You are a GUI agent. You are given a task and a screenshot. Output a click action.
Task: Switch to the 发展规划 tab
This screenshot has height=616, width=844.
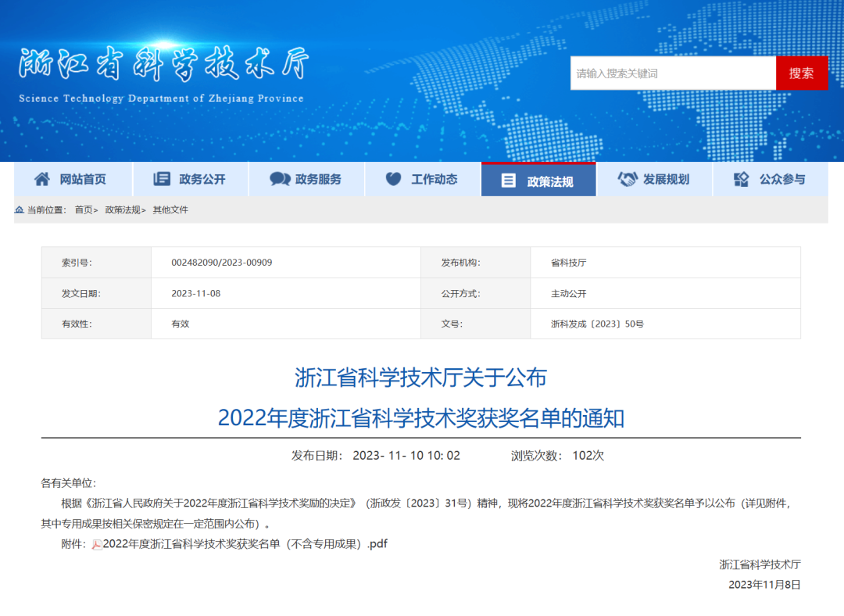tap(666, 179)
